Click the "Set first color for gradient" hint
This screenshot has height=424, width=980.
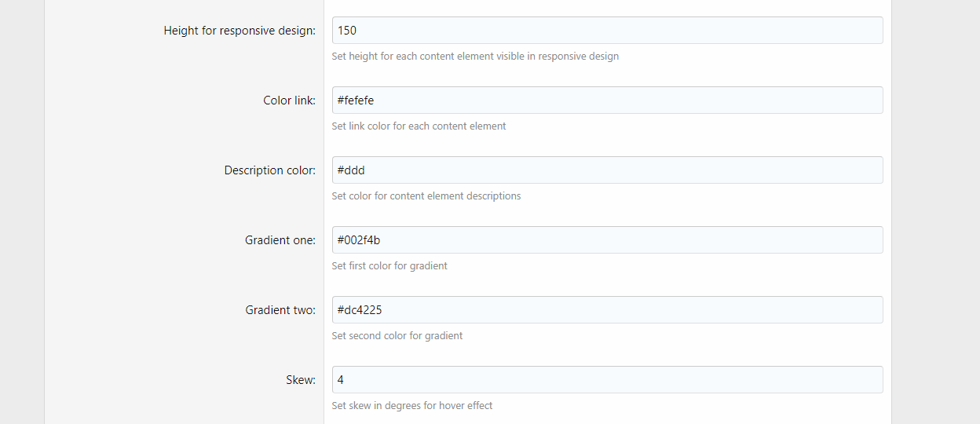(x=389, y=266)
